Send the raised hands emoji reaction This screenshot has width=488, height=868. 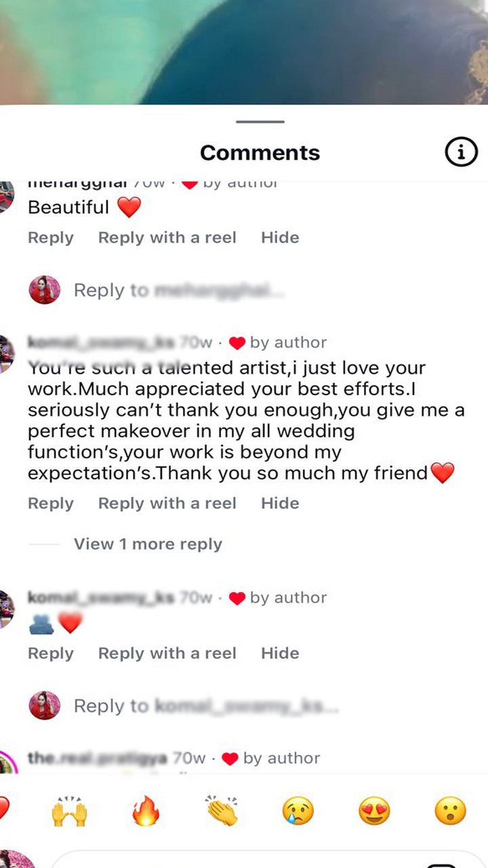[70, 810]
